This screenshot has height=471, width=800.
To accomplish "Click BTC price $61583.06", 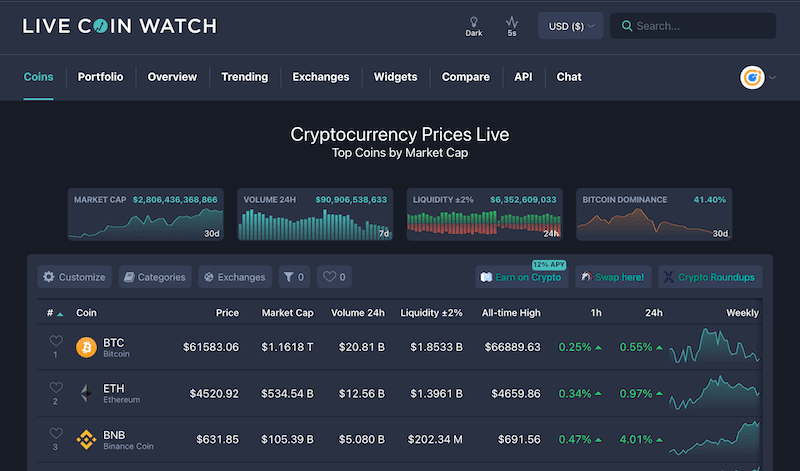I will point(211,348).
